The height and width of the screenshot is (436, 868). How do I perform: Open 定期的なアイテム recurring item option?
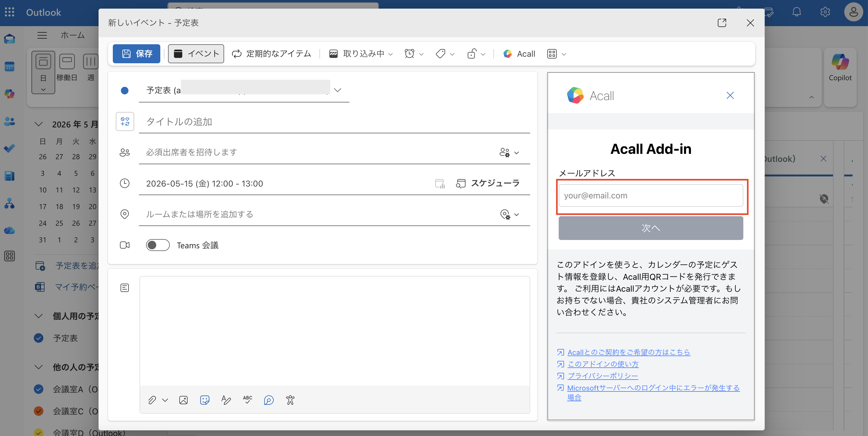point(271,54)
